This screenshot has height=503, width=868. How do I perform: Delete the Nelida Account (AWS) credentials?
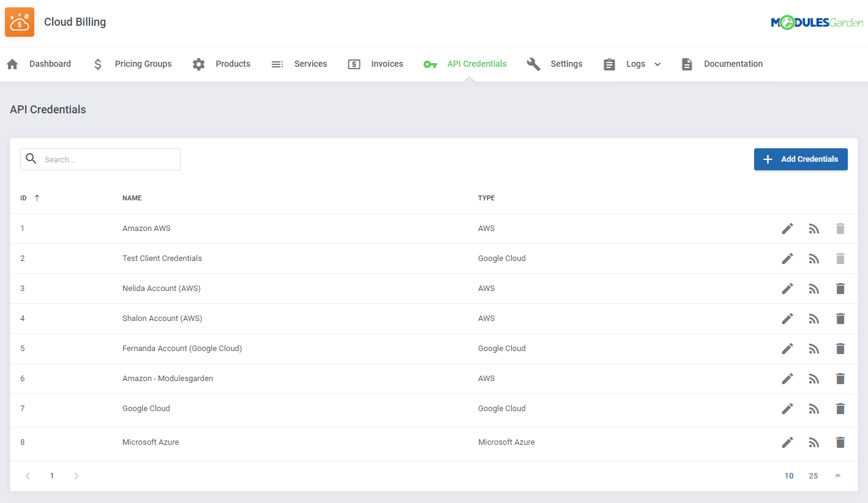coord(840,289)
